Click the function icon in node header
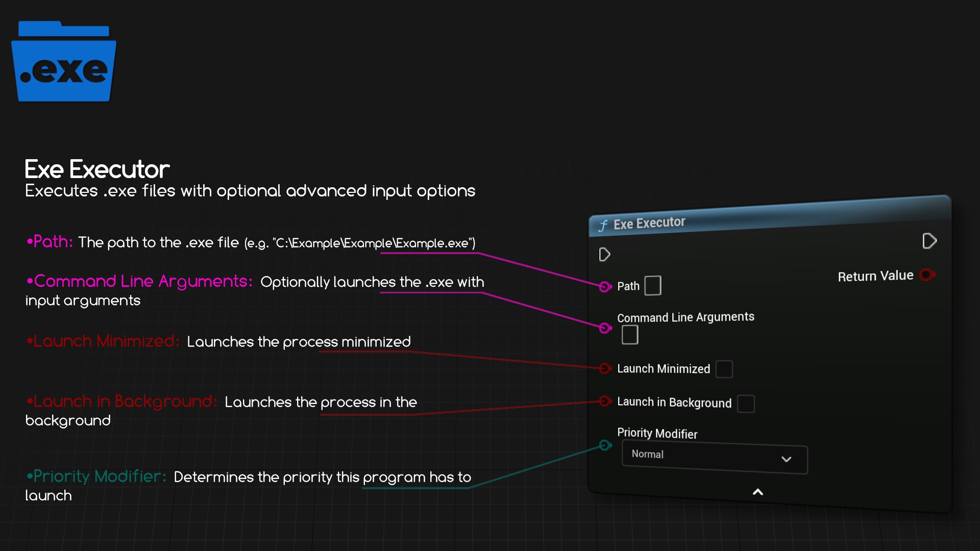 pos(603,226)
